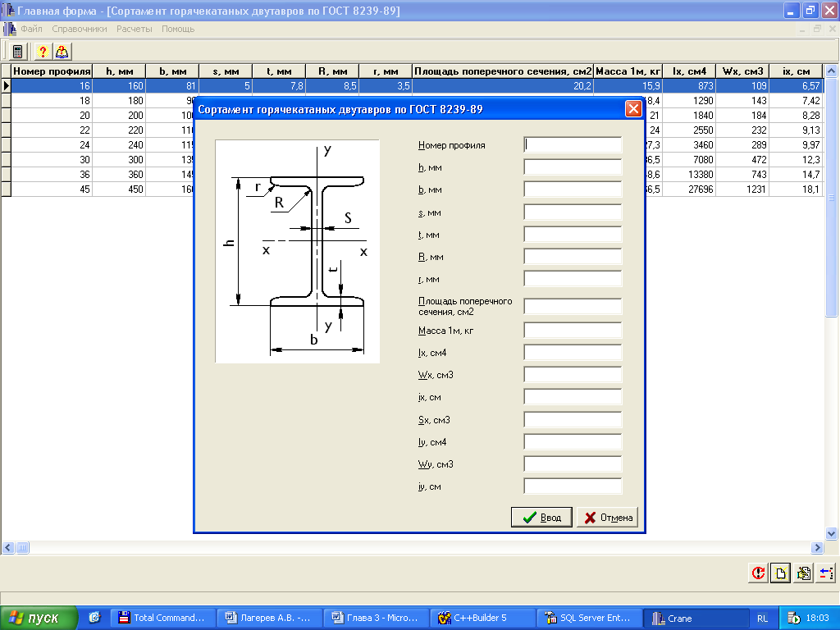840x630 pixels.
Task: Click the Wx, см3 input field
Action: click(573, 374)
